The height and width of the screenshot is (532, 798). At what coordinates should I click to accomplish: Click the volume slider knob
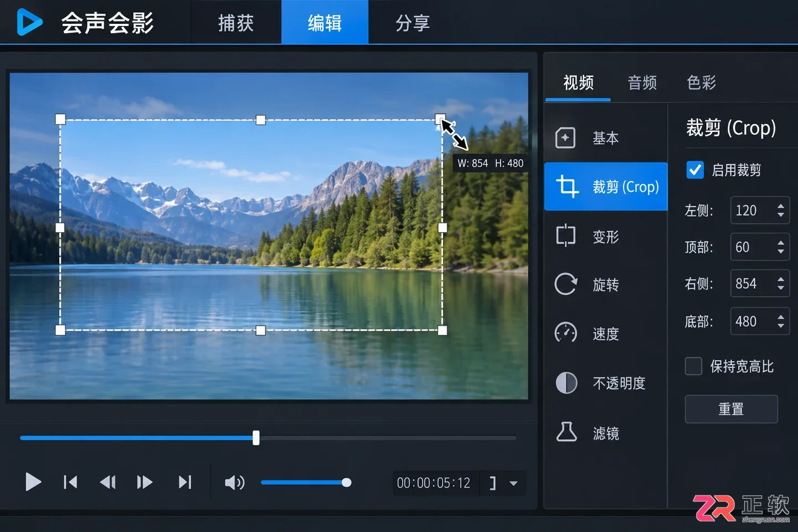[x=346, y=483]
